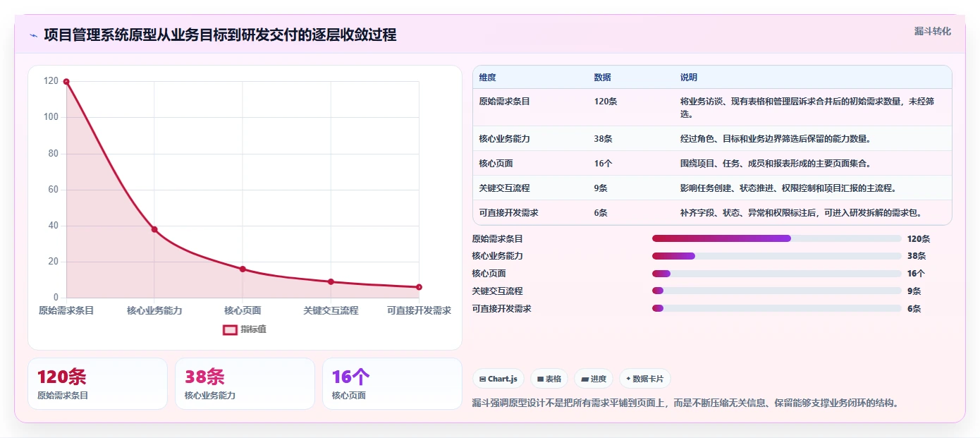The width and height of the screenshot is (980, 438).
Task: Click the description starting 补齐字段
Action: tap(801, 213)
